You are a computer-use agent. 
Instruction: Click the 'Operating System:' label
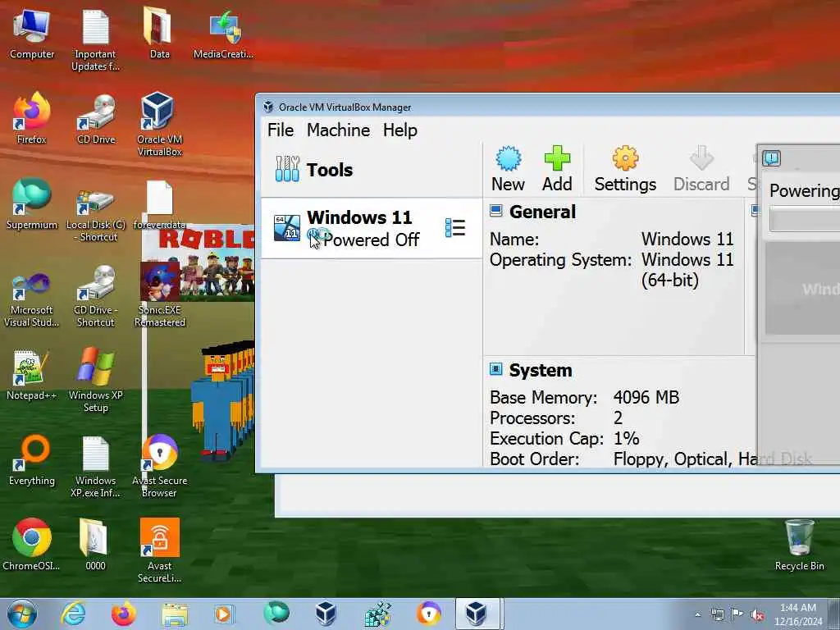click(x=560, y=260)
